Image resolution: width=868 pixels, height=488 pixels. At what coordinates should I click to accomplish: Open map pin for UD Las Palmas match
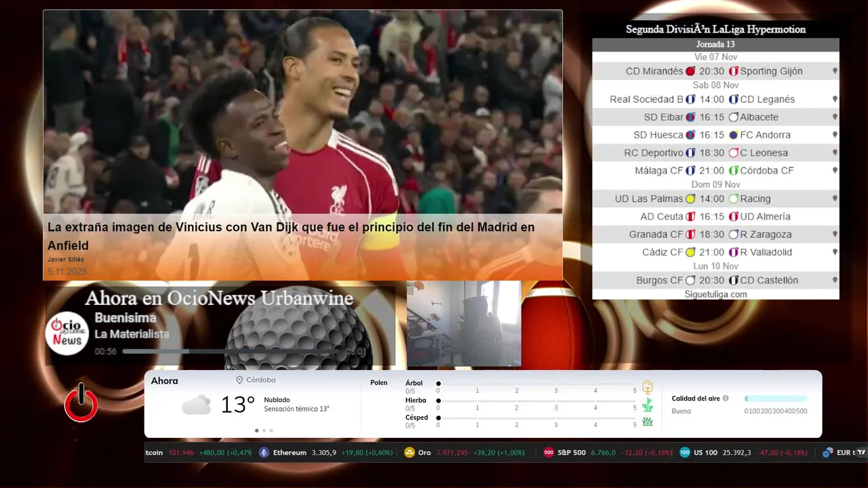click(x=835, y=199)
